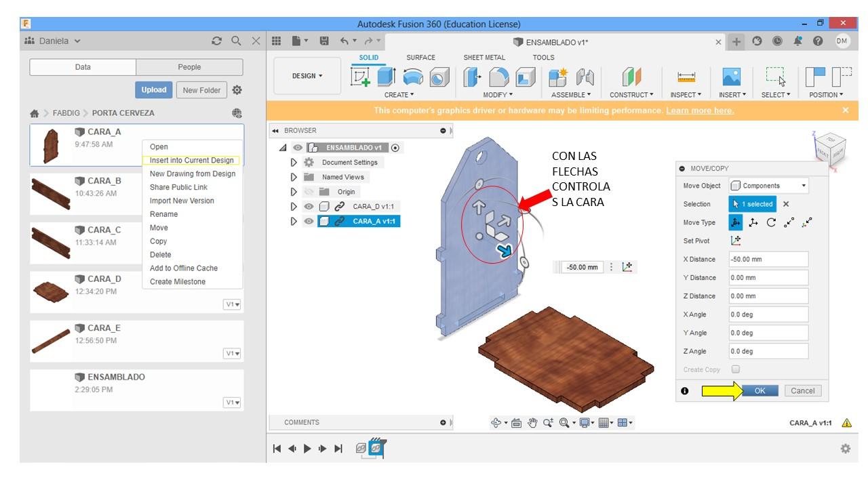
Task: Open the CREATE panel dropdown
Action: [399, 95]
